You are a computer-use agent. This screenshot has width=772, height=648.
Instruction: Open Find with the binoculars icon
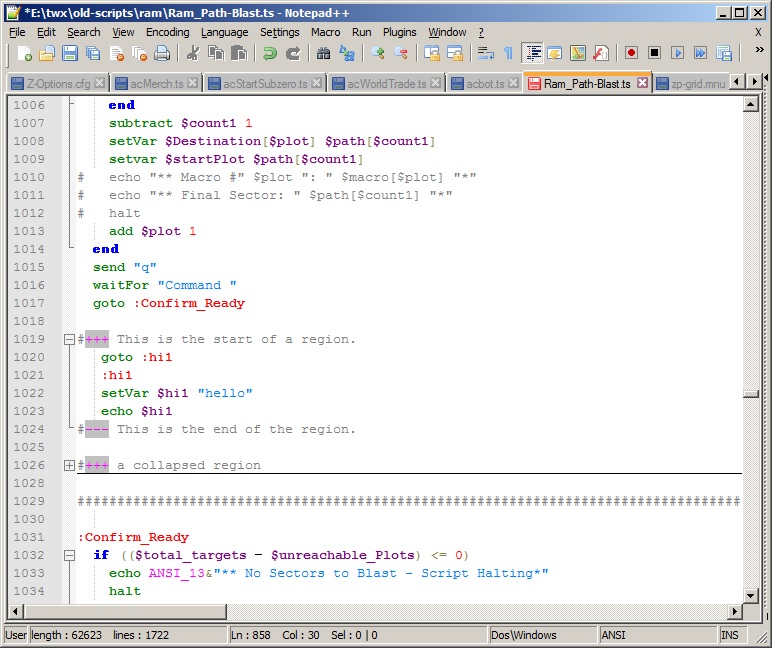click(324, 53)
